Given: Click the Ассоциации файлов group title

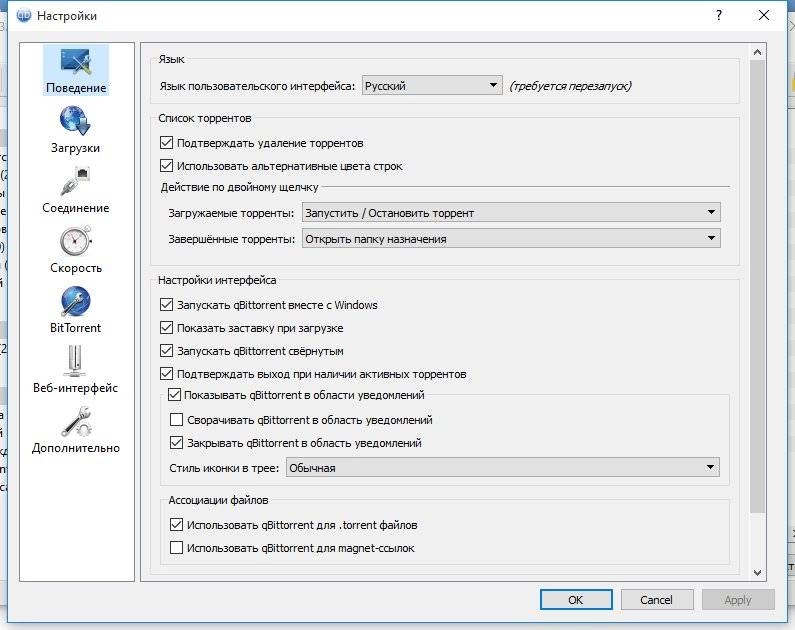Looking at the screenshot, I should pos(219,500).
